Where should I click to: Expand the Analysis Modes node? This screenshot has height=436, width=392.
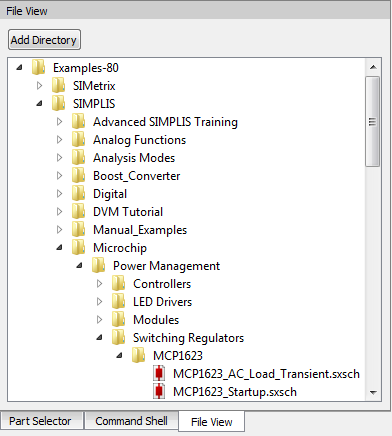[x=59, y=158]
